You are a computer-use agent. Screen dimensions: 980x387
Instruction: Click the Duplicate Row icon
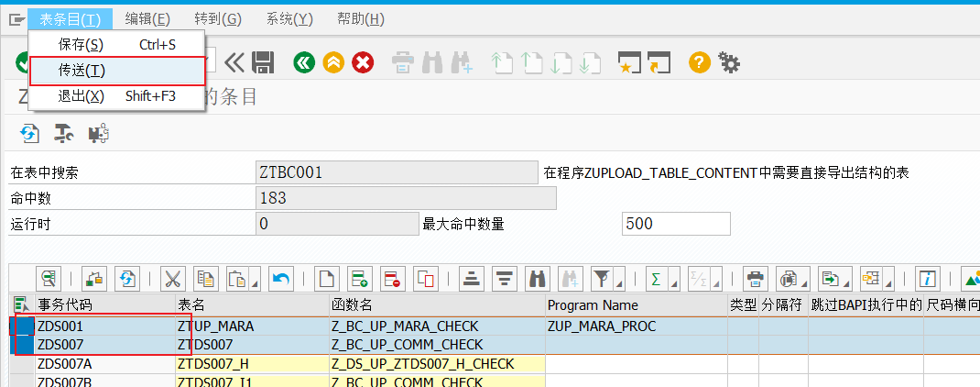click(424, 279)
